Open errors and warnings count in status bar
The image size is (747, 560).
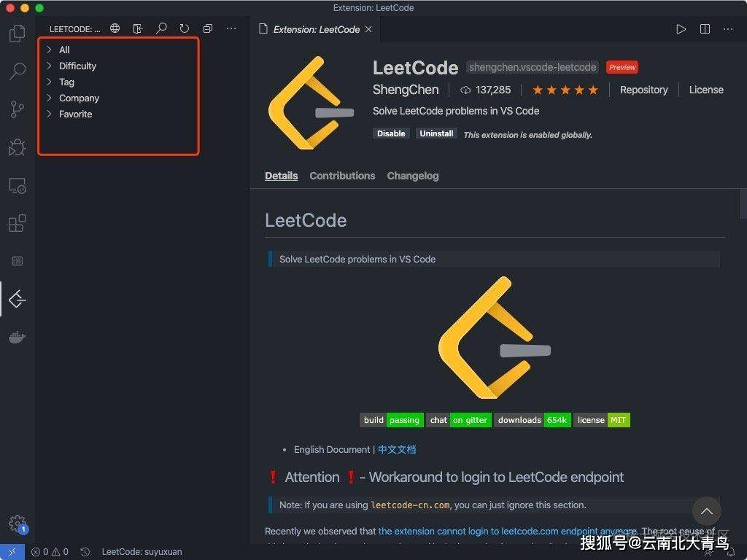point(50,551)
